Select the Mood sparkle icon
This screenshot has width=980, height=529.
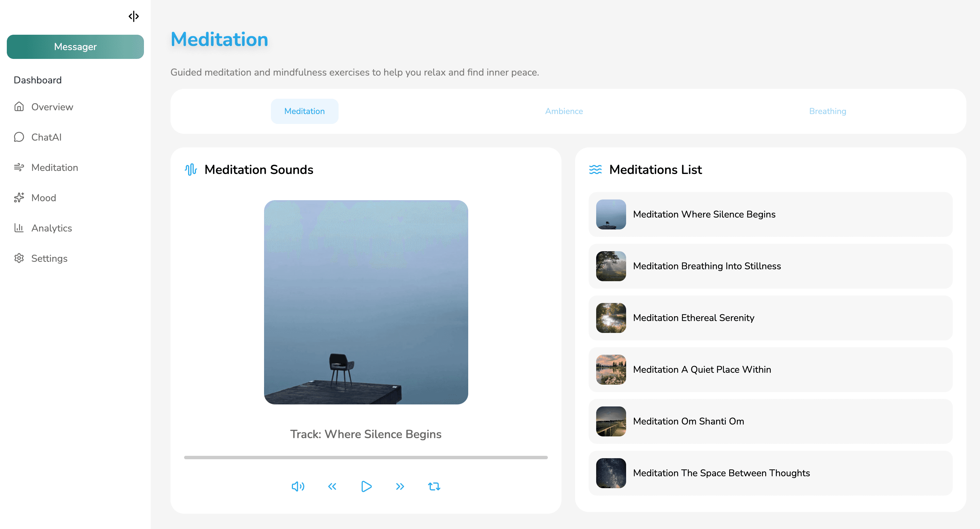(x=19, y=197)
